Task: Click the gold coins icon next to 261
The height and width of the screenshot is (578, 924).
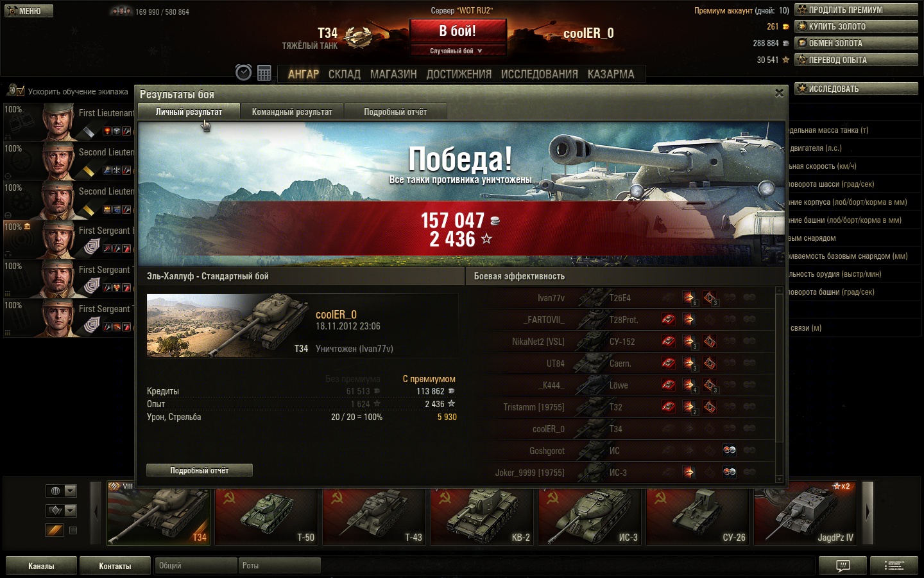Action: tap(785, 27)
